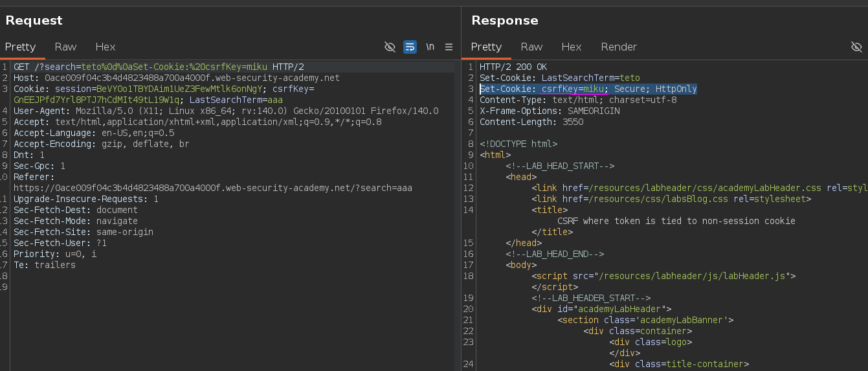Viewport: 868px width, 371px height.
Task: Toggle hidden characters icon in Response panel
Action: coord(856,47)
